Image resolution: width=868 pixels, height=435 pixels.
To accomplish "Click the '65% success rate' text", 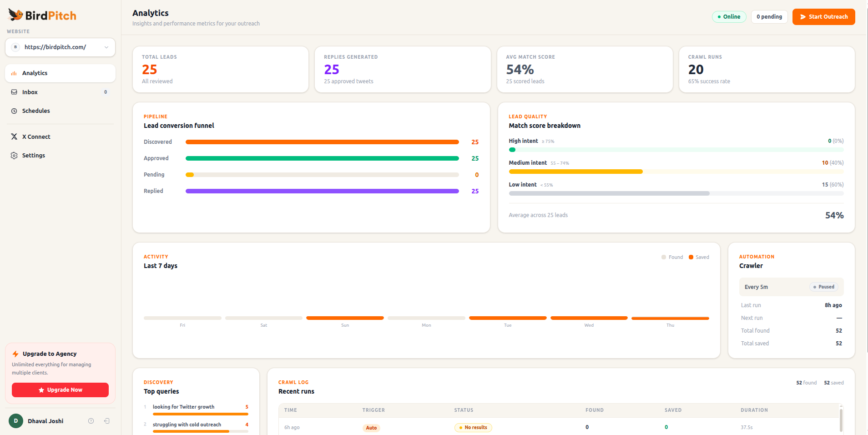I will tap(709, 81).
